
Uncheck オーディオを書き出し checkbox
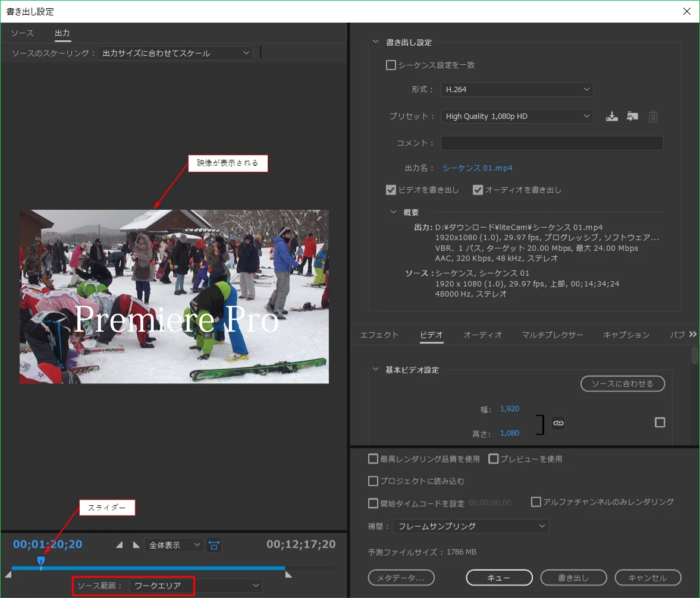(478, 190)
